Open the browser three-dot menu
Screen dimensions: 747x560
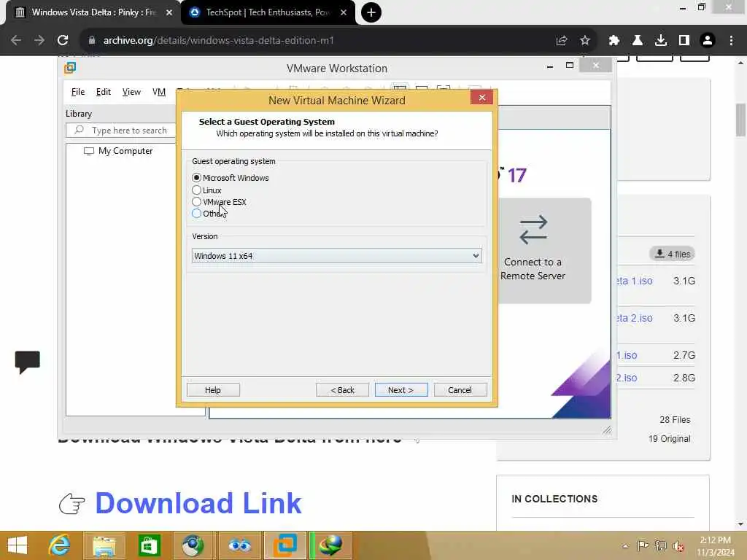[731, 41]
